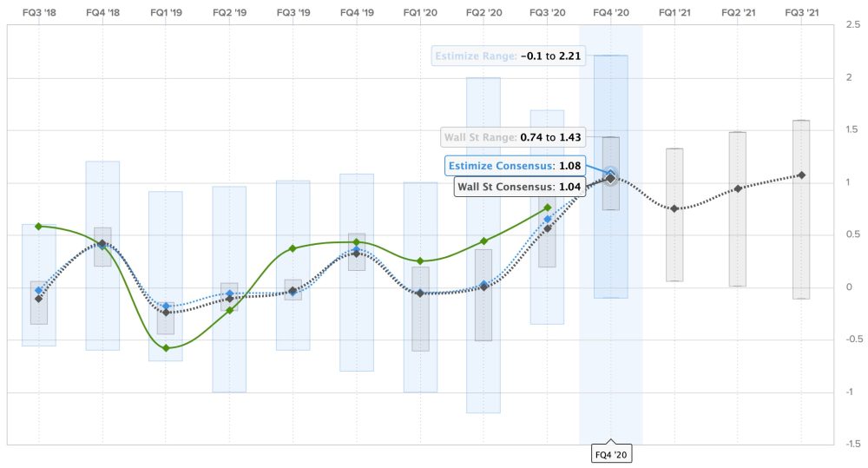868x468 pixels.
Task: Select the green actual marker for FQ3 '19
Action: pyautogui.click(x=293, y=248)
